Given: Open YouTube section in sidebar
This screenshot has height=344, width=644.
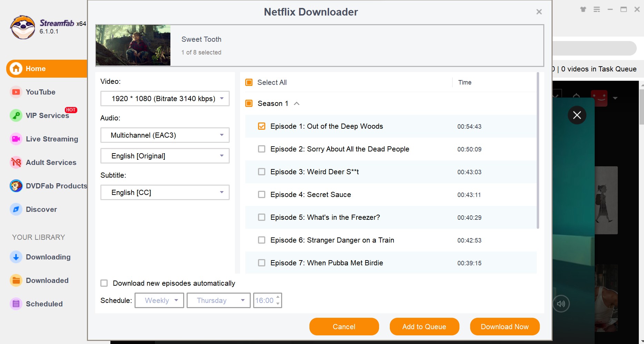Looking at the screenshot, I should pos(40,92).
